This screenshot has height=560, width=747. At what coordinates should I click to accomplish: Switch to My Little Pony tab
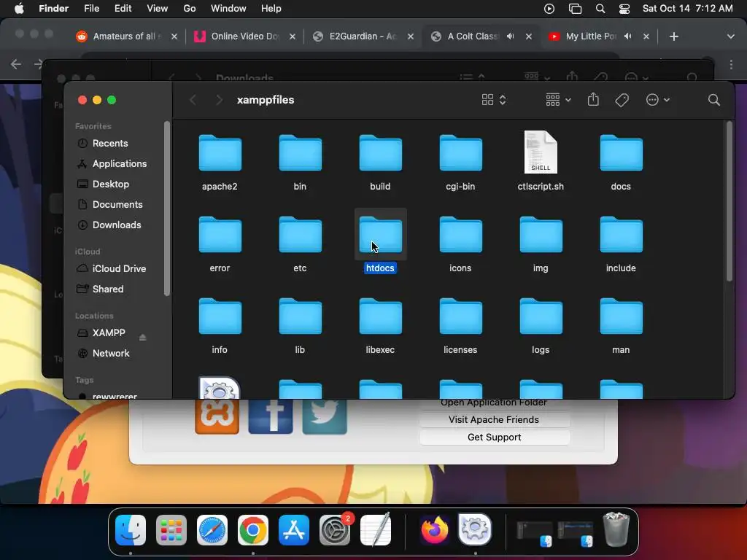point(591,36)
